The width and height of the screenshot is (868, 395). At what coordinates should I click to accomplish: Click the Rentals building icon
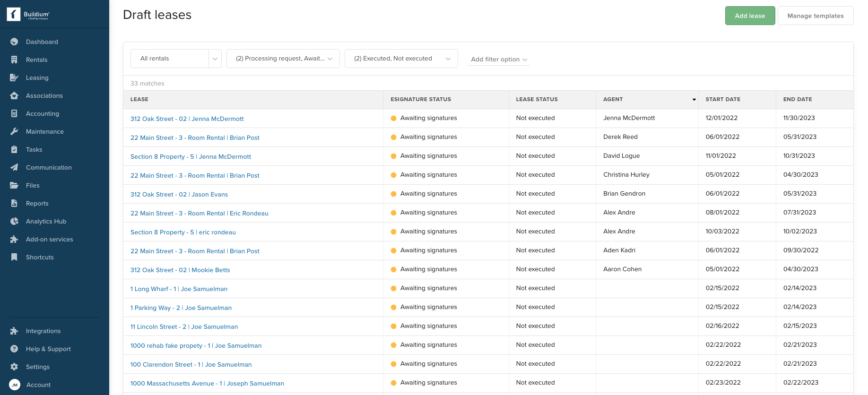(x=14, y=60)
